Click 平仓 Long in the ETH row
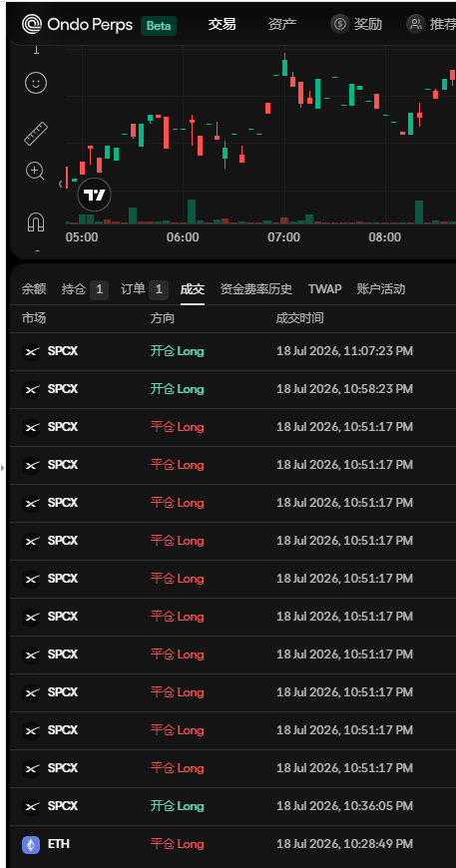 [177, 844]
